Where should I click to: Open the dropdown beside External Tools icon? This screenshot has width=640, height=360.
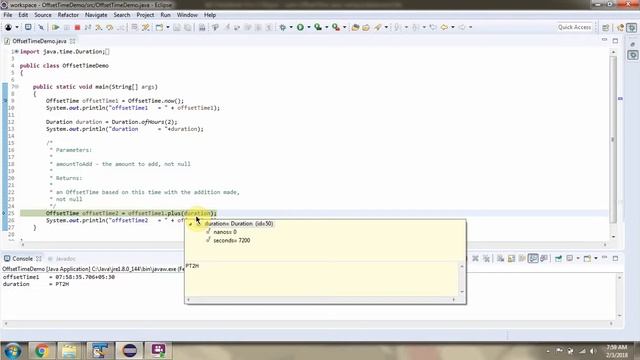[x=344, y=27]
